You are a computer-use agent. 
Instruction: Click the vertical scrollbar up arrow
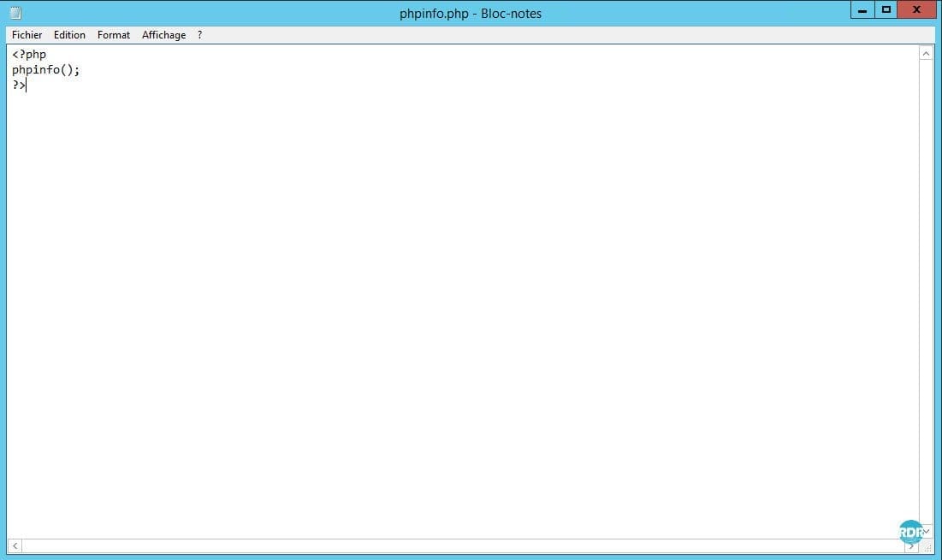926,53
